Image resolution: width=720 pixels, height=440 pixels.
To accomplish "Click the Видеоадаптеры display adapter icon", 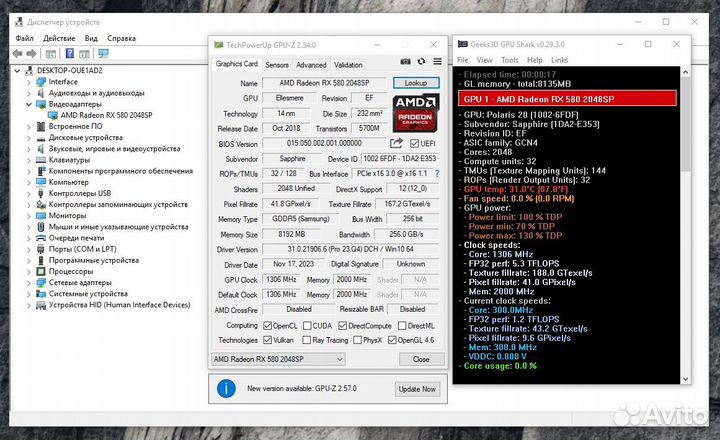I will pyautogui.click(x=41, y=104).
